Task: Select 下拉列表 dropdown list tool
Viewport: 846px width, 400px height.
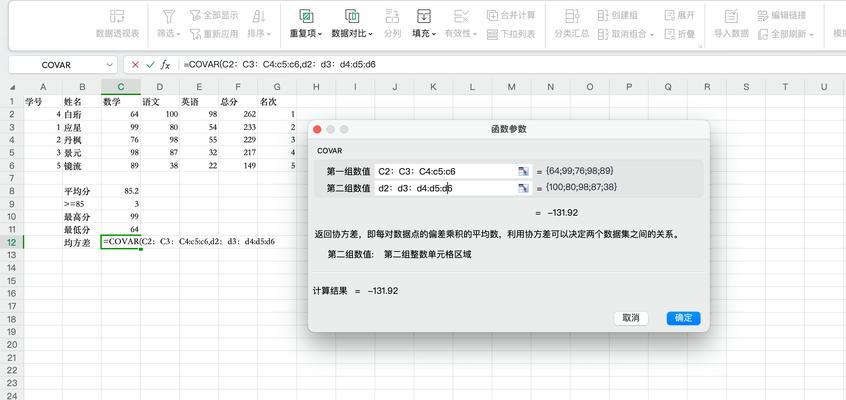Action: [510, 34]
